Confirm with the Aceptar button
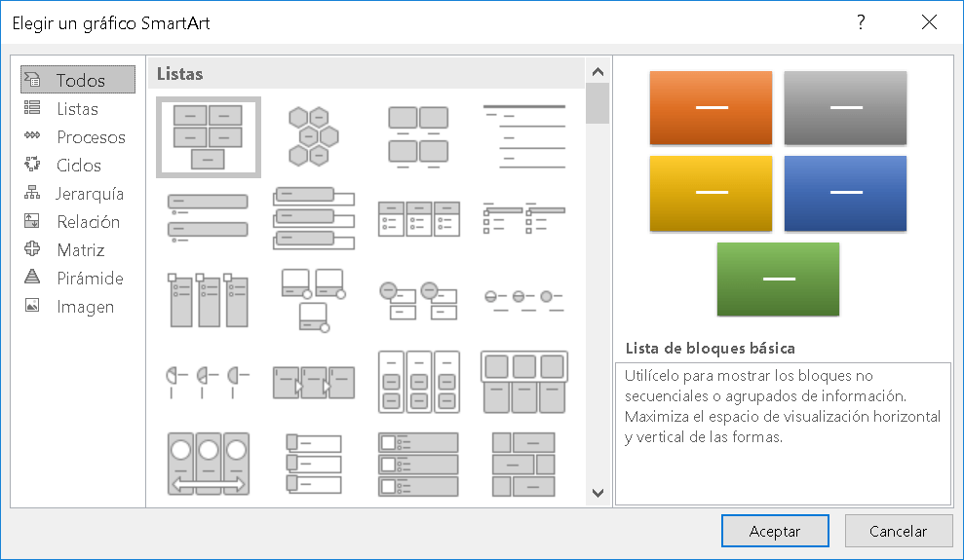Image resolution: width=964 pixels, height=560 pixels. click(x=775, y=531)
